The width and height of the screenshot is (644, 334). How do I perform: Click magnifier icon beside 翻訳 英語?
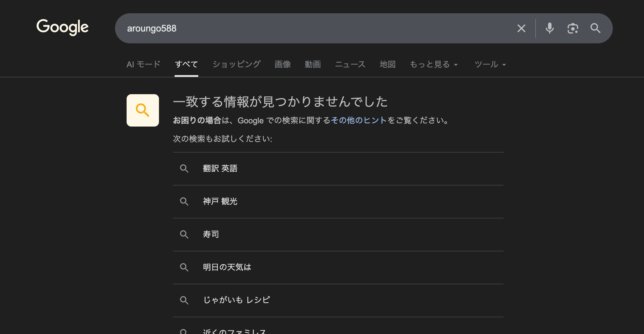184,168
